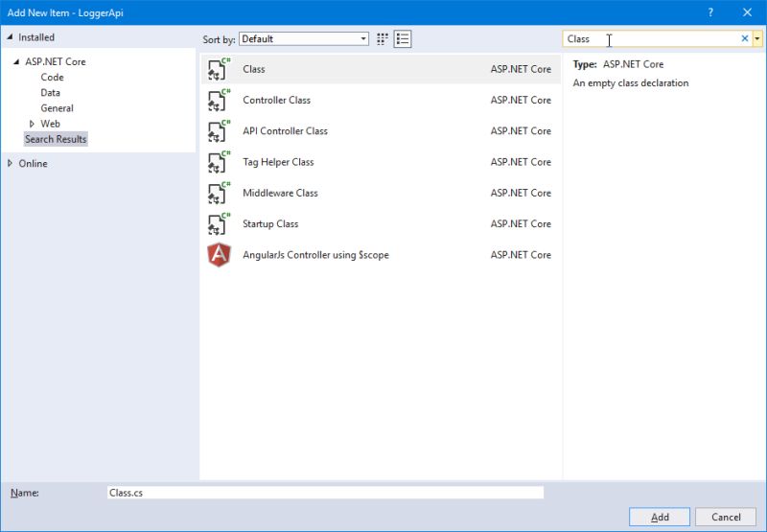Clear the search box with X

(745, 38)
